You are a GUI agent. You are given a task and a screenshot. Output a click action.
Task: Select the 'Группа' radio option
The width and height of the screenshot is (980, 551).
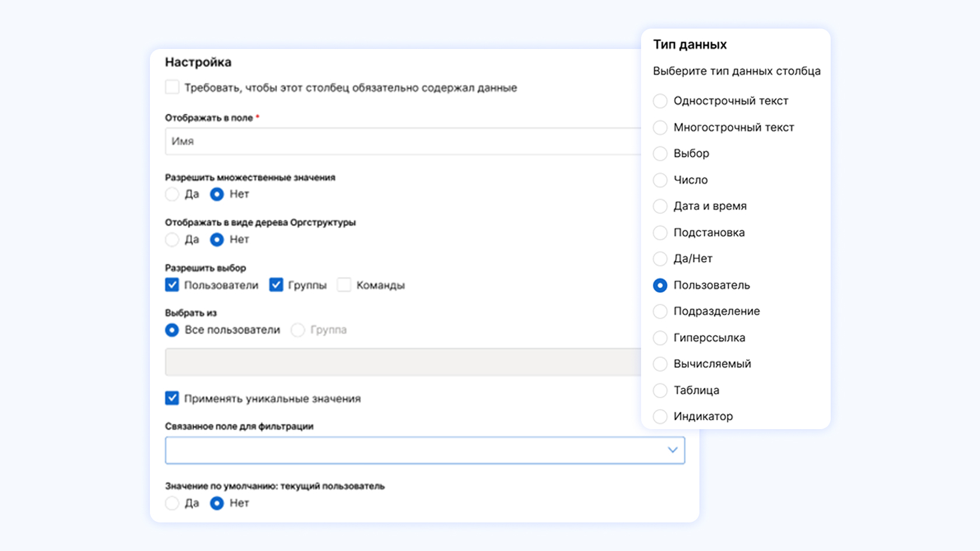pos(298,330)
